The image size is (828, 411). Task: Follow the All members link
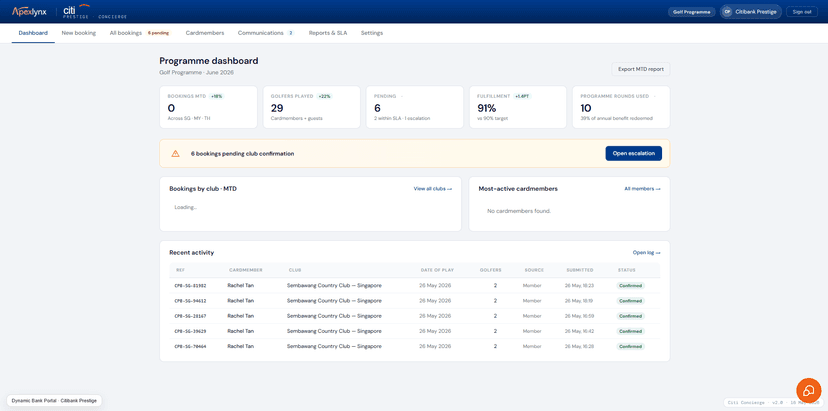point(642,189)
